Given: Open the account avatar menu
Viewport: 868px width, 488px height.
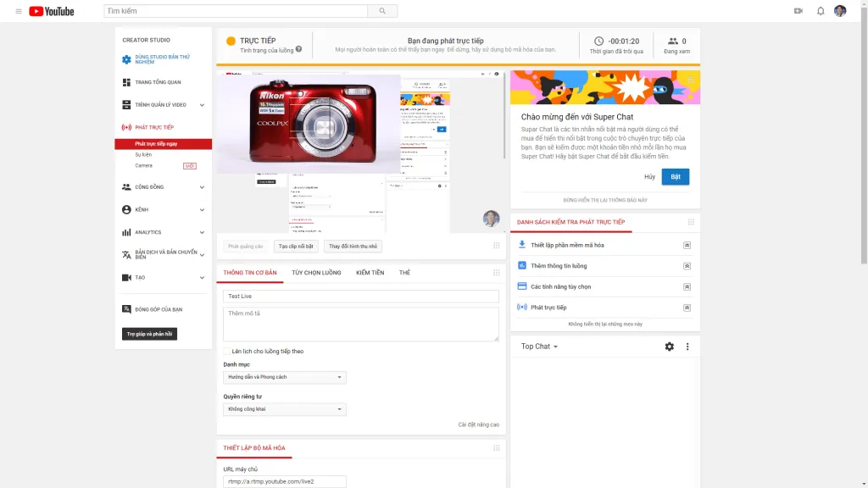Looking at the screenshot, I should point(840,11).
